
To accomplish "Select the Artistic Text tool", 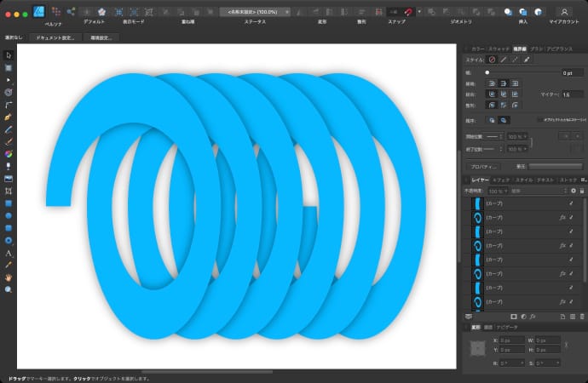I will pos(9,253).
